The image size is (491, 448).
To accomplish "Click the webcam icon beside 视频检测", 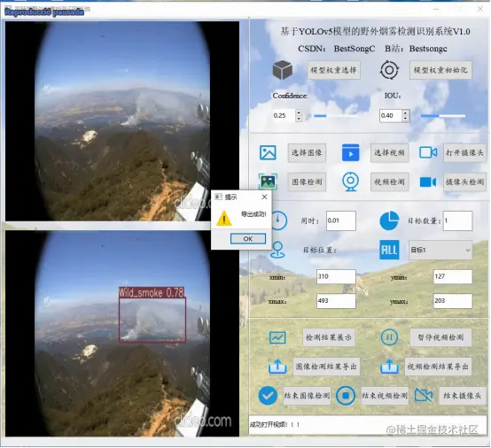I will [x=350, y=182].
